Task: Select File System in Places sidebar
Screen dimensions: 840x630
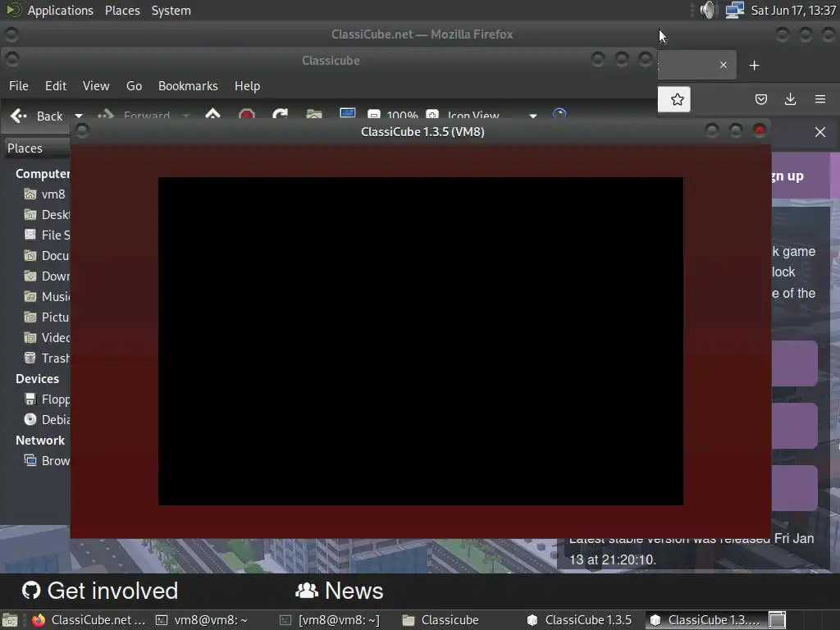Action: tap(47, 235)
